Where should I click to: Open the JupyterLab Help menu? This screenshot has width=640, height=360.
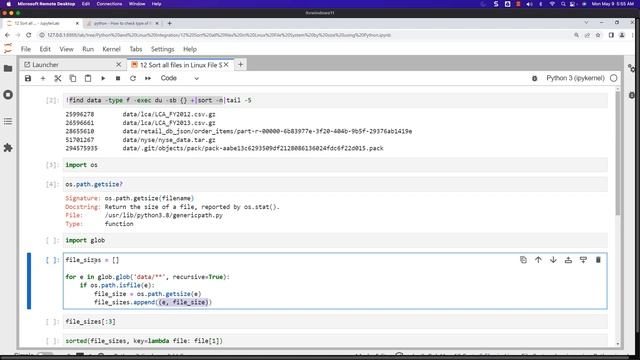190,49
